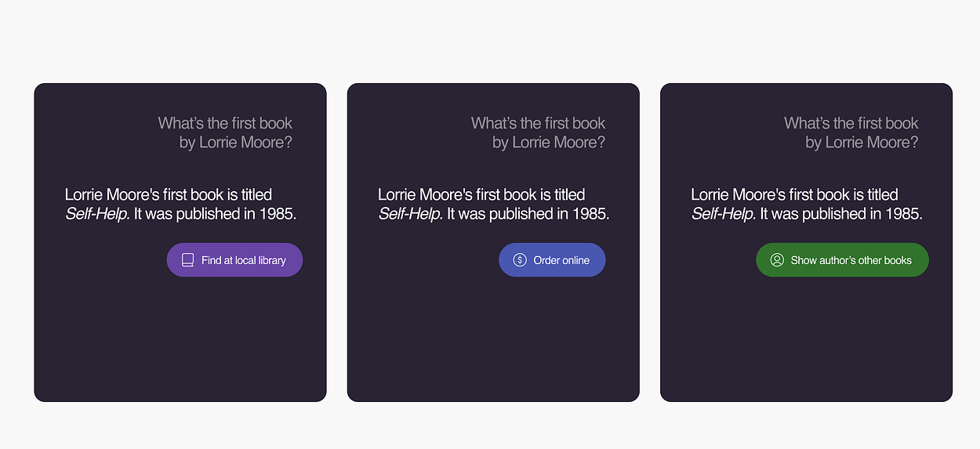Click the italic Self-Help title in green-button card

tap(723, 214)
